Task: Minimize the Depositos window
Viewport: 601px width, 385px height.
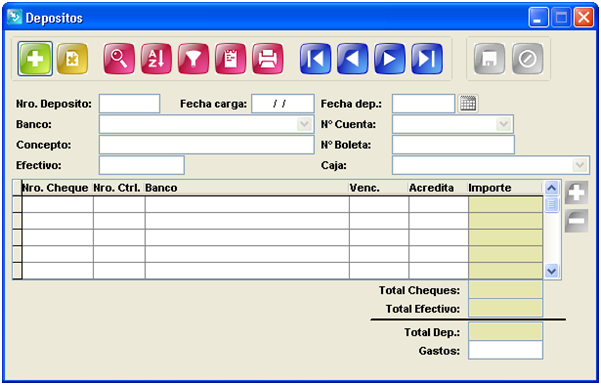Action: (x=538, y=18)
